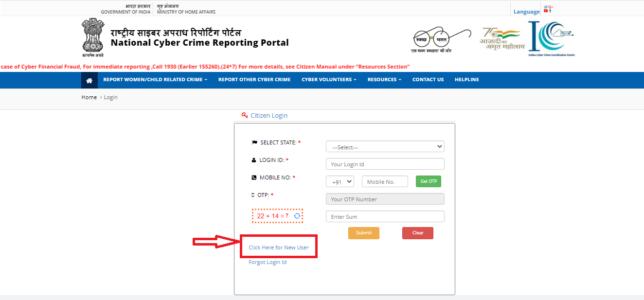Click the Cyber Financial Fraud notice text
644x300 pixels.
[x=205, y=67]
